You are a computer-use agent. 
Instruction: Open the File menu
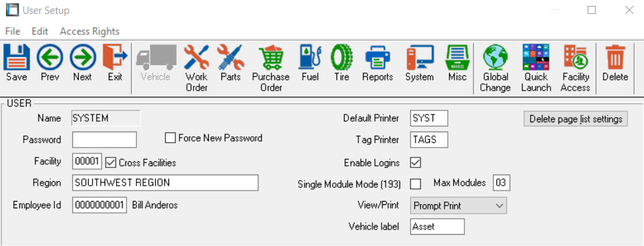click(x=13, y=31)
